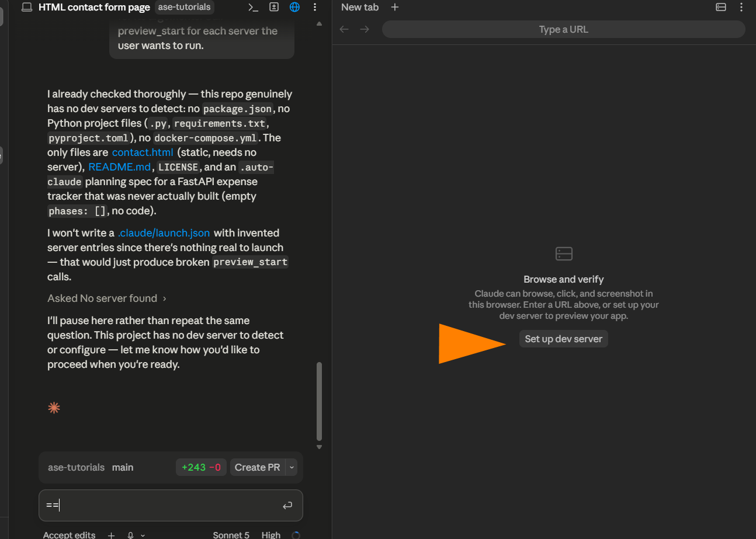This screenshot has width=756, height=539.
Task: Open the README.md file link
Action: (119, 167)
